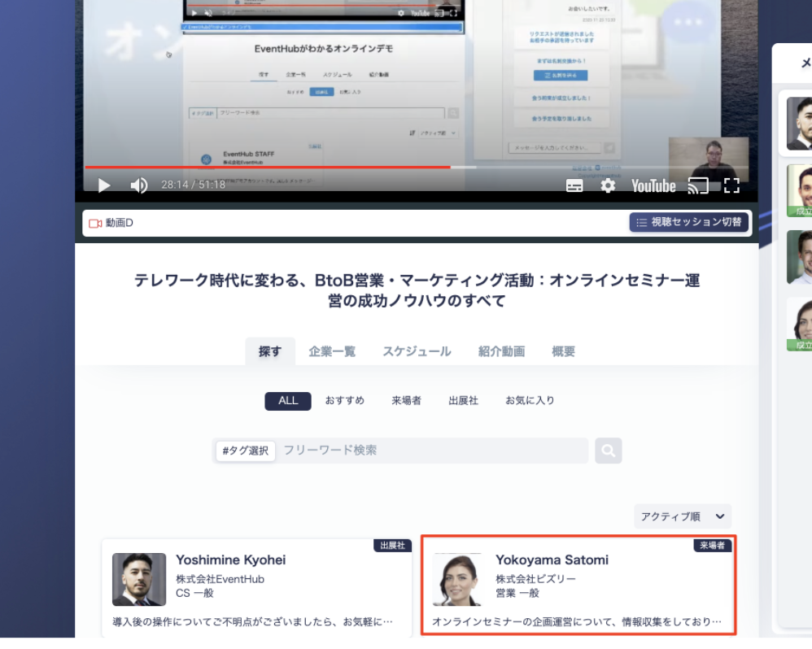Open the #タグ選択 tag selector
This screenshot has height=649, width=812.
coord(246,451)
